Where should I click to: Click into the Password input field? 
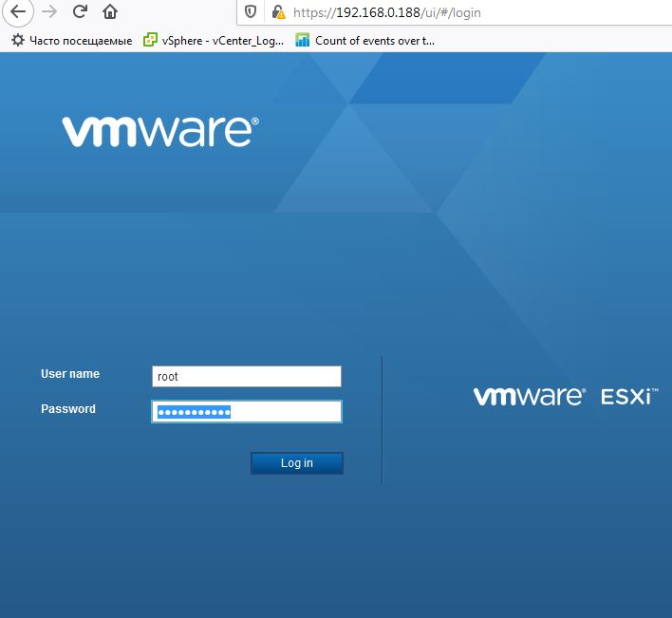click(246, 411)
